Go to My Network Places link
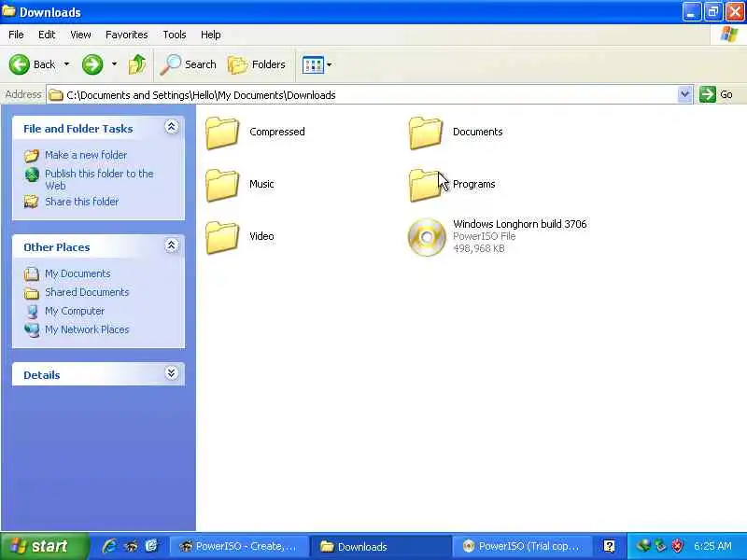747x560 pixels. [x=87, y=329]
